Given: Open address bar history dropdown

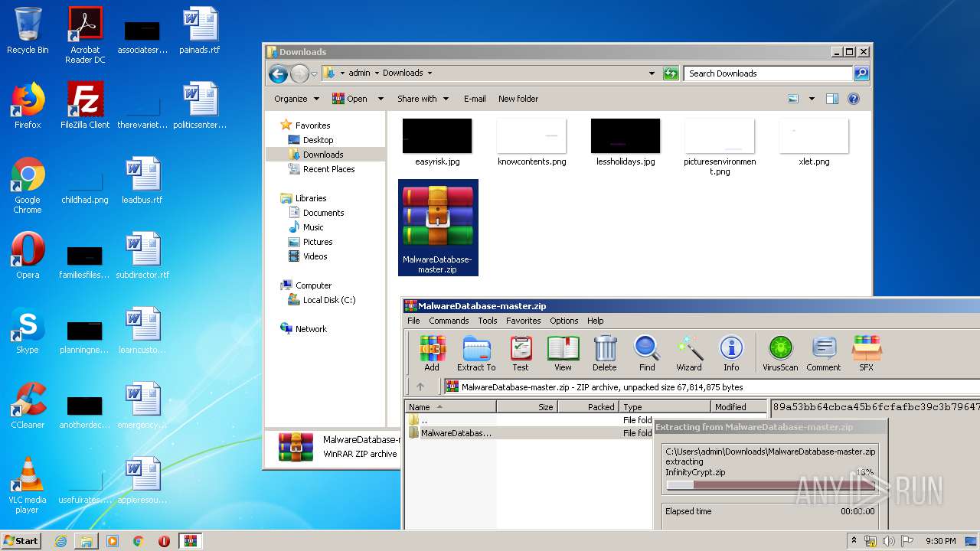Looking at the screenshot, I should [x=652, y=73].
